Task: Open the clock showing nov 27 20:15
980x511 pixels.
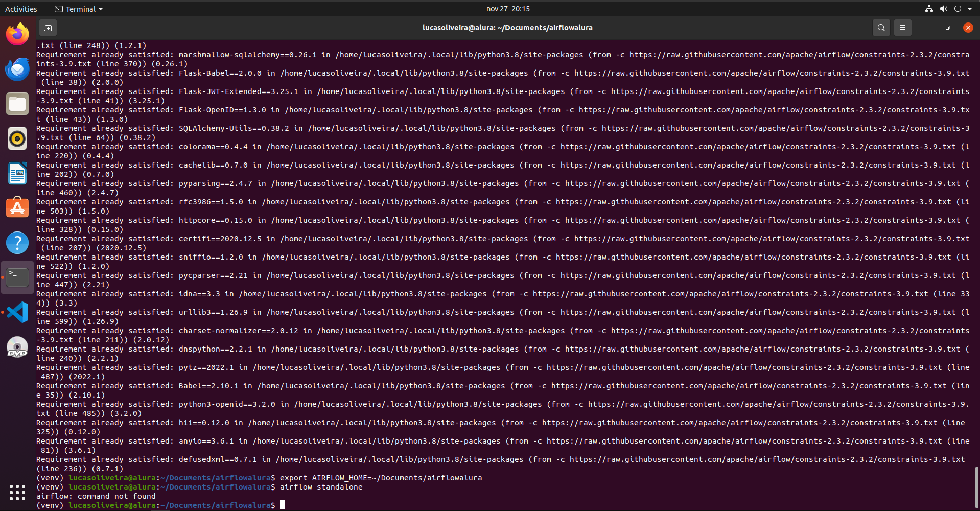Action: 508,9
